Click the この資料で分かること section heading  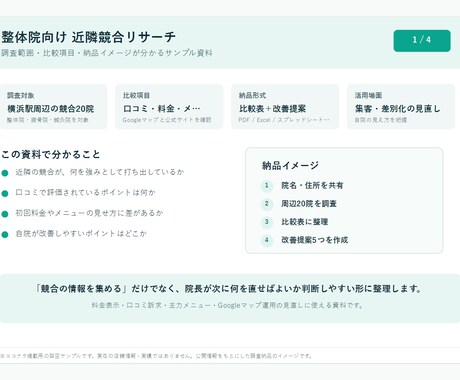pyautogui.click(x=51, y=154)
